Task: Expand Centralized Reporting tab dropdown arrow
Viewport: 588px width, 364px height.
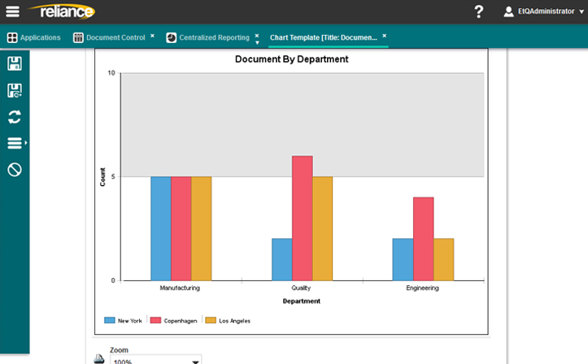Action: click(257, 41)
